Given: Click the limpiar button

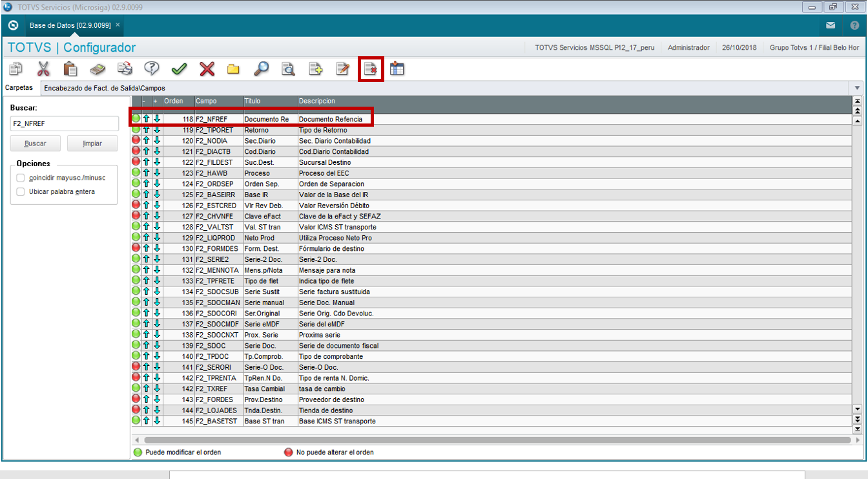Looking at the screenshot, I should [92, 144].
